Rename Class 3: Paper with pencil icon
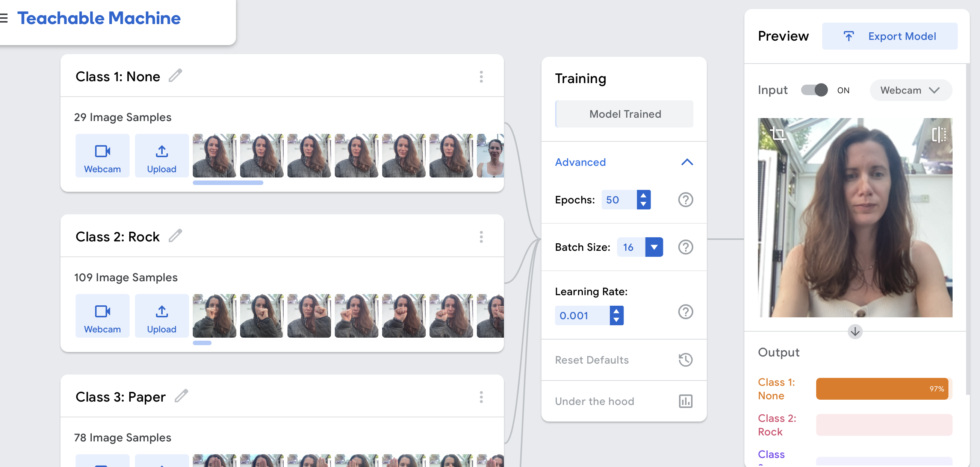The width and height of the screenshot is (980, 467). 181,396
